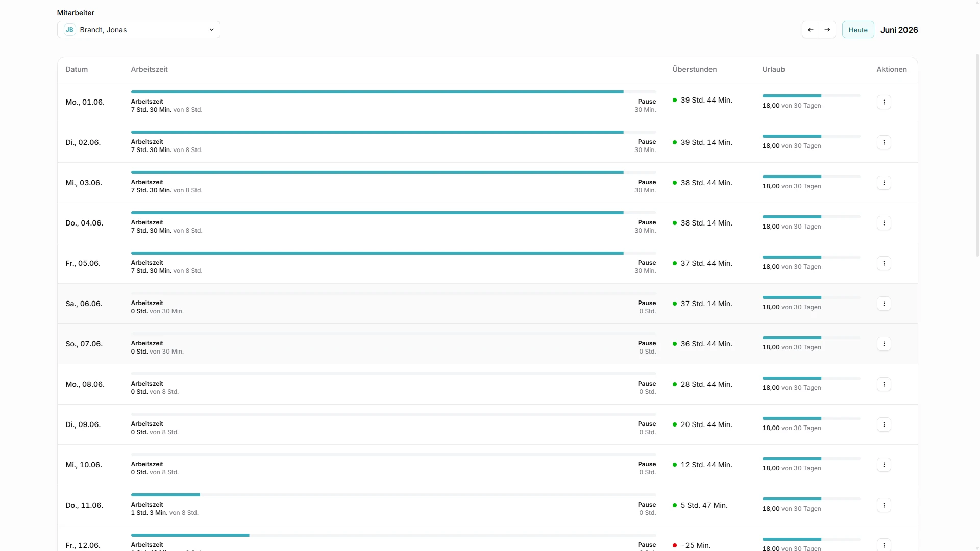
Task: Click 1 Std. 3 Min. von 8 Std. text
Action: pyautogui.click(x=164, y=513)
